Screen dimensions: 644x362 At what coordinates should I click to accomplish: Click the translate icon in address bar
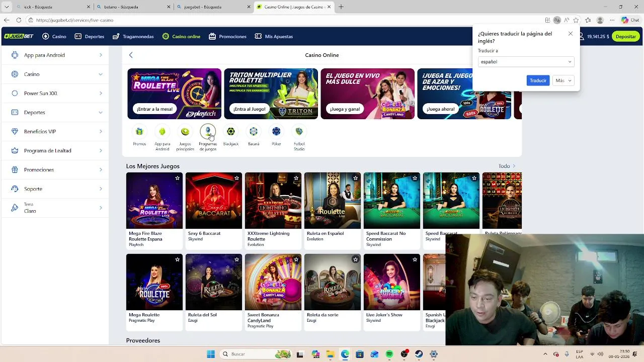coord(557,20)
